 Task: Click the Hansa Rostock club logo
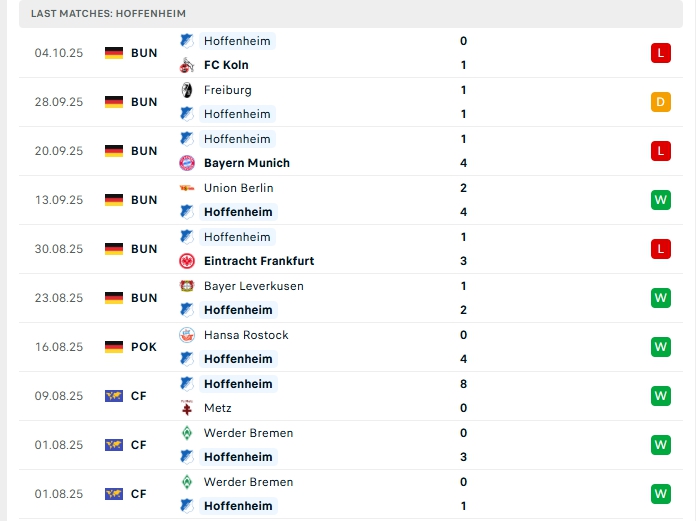pos(186,335)
